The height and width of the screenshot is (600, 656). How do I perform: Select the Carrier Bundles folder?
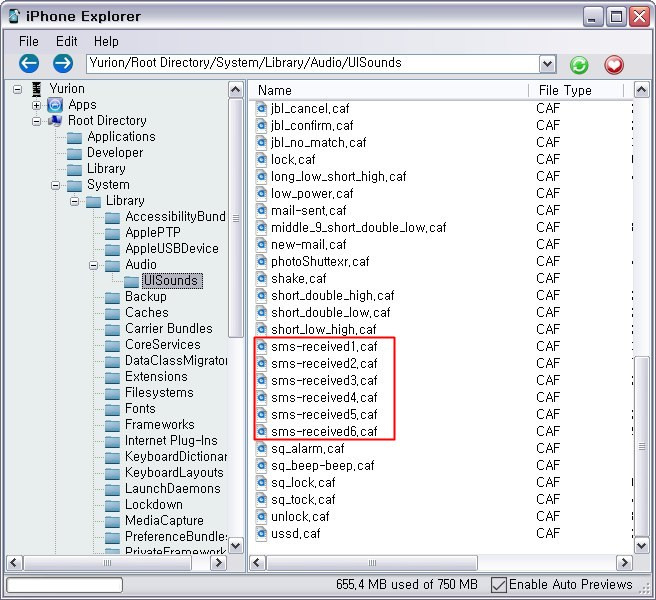[x=169, y=329]
